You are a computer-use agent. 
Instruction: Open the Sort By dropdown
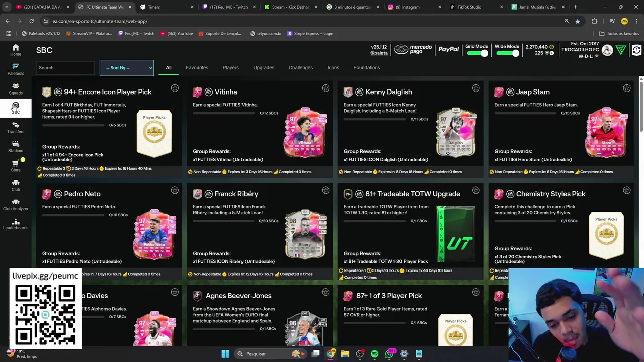click(127, 68)
